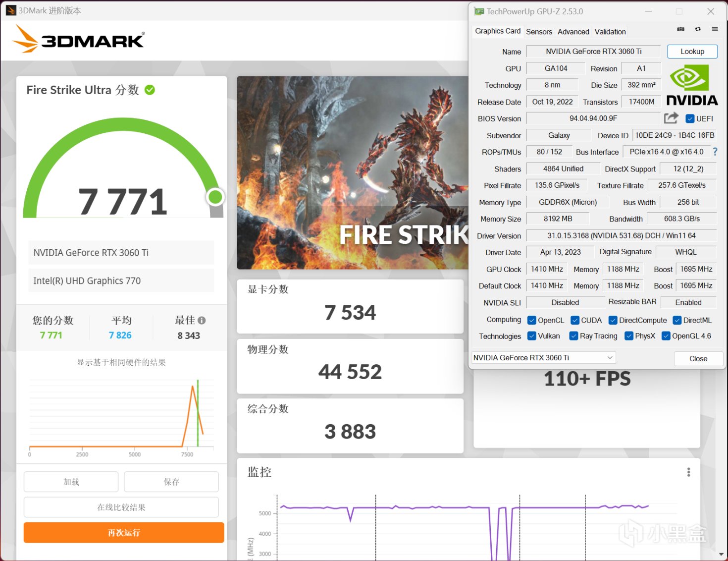Click the Digital Signature value WHQL
Viewport: 728px width, 561px height.
click(x=686, y=252)
